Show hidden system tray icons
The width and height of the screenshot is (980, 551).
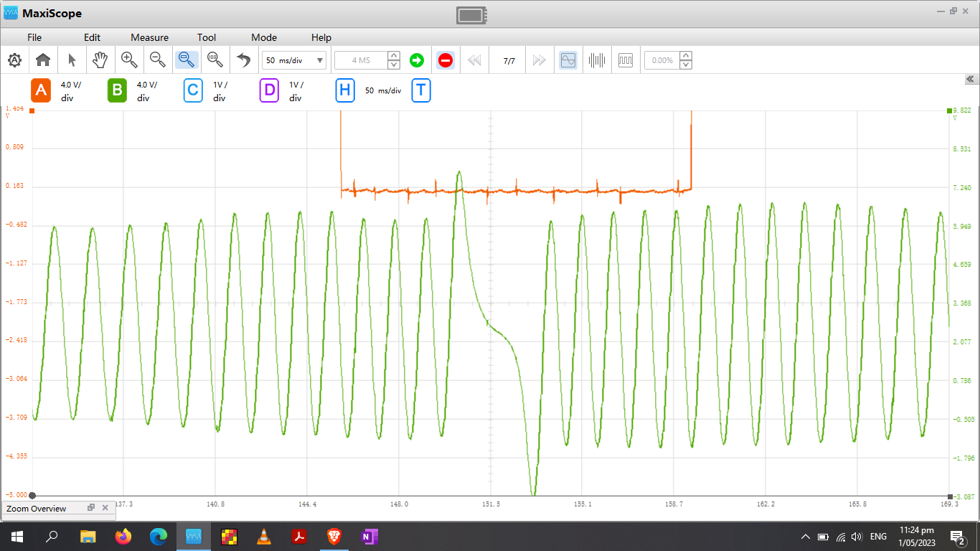[x=805, y=537]
